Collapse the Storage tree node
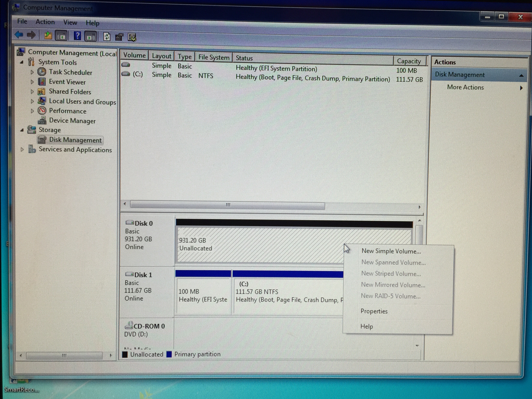Image resolution: width=532 pixels, height=399 pixels. tap(22, 130)
